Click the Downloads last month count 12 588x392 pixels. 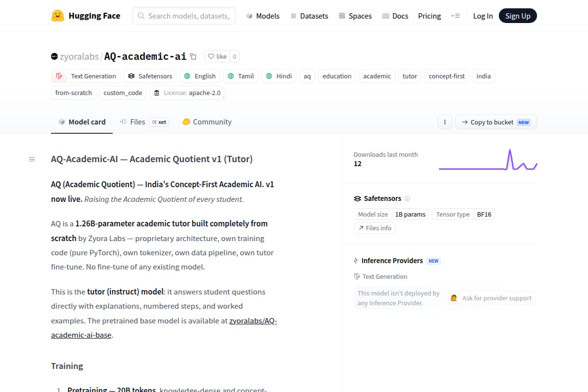click(358, 164)
